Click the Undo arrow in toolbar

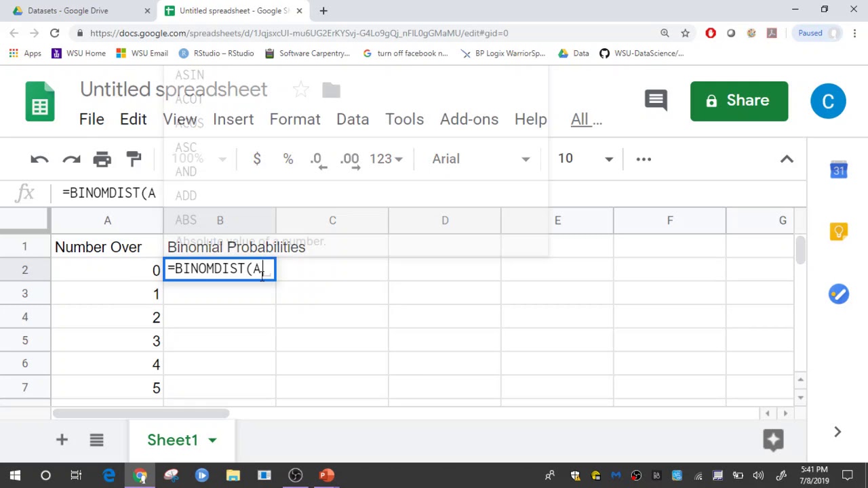[39, 159]
